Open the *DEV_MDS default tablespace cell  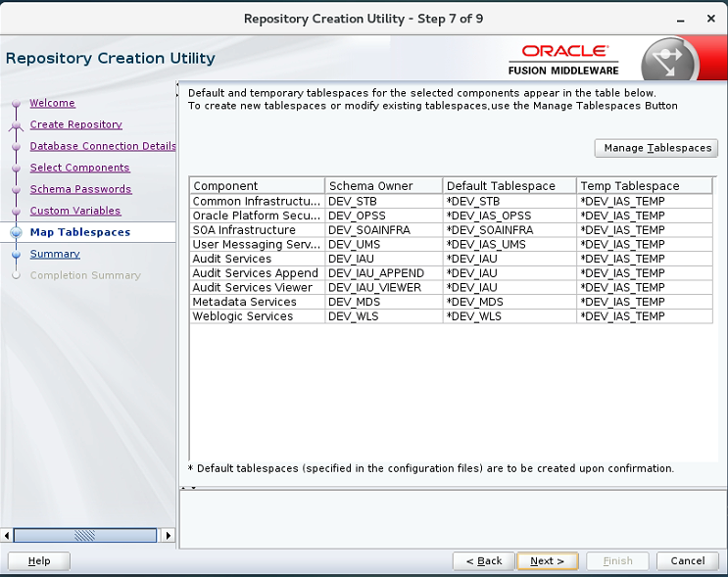pos(510,302)
